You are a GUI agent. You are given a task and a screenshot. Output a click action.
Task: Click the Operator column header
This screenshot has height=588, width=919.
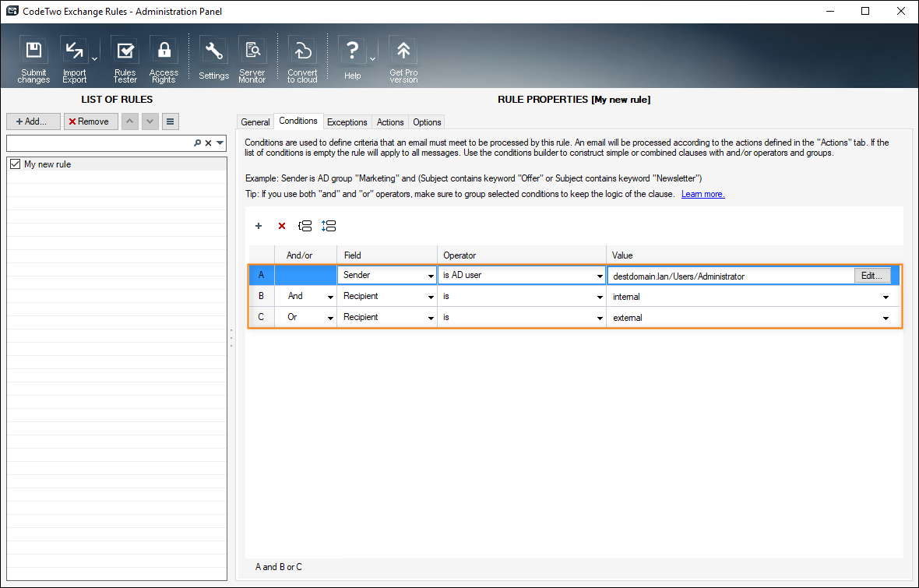[522, 255]
